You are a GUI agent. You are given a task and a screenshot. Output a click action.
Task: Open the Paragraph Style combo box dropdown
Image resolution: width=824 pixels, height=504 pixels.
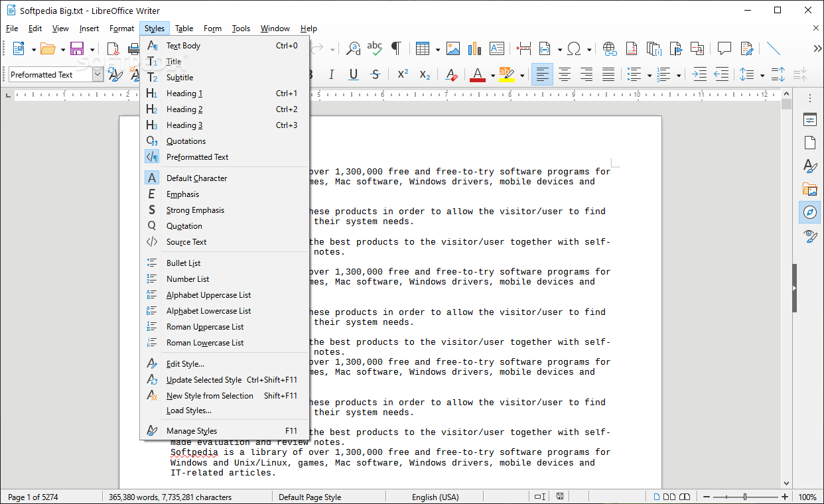coord(98,75)
